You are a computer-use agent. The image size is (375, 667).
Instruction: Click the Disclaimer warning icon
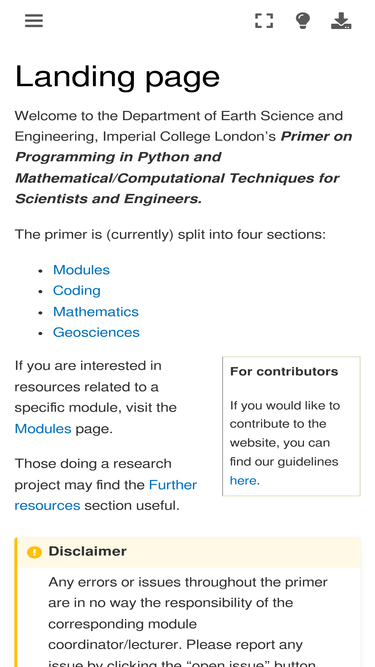34,552
